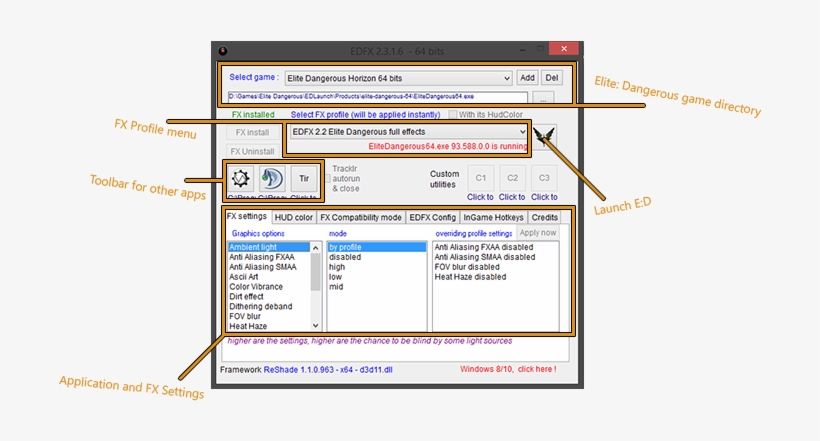Screen dimensions: 820x441
Task: Choose 'by profile' mode
Action: (377, 247)
